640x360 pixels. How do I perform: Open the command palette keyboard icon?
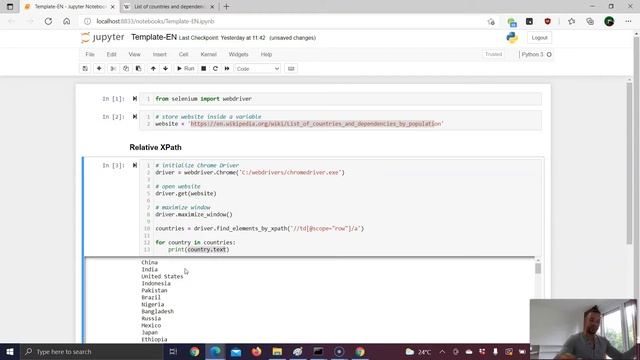[291, 69]
